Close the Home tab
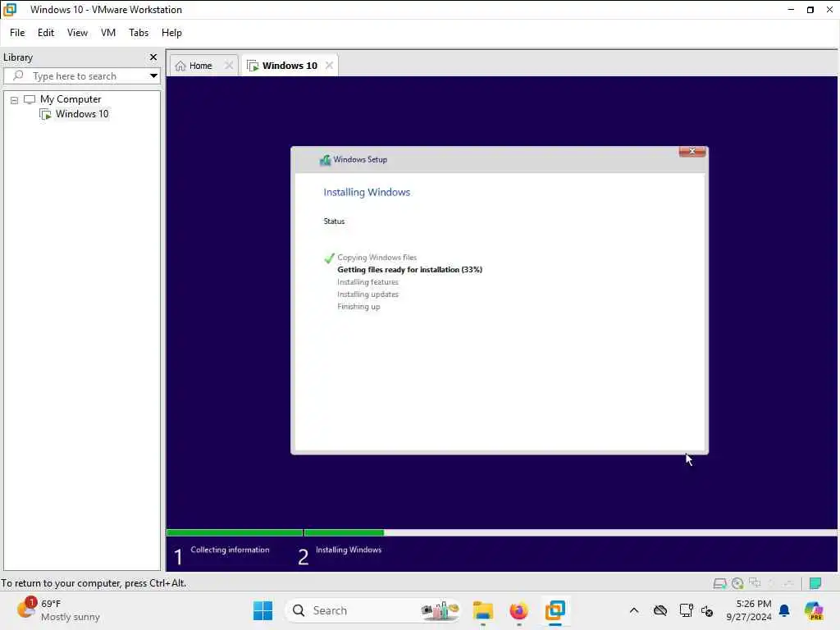 (x=229, y=66)
